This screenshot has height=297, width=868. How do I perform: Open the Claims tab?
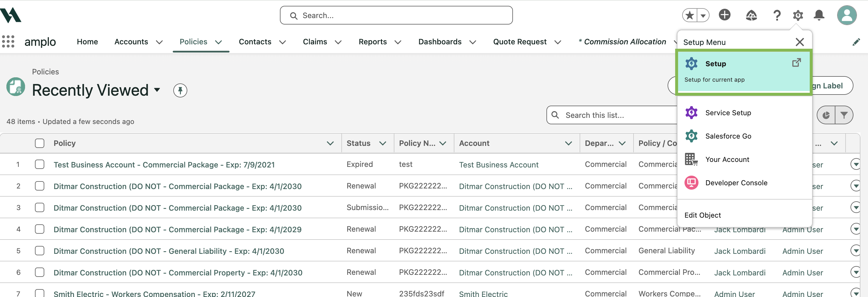coord(315,41)
